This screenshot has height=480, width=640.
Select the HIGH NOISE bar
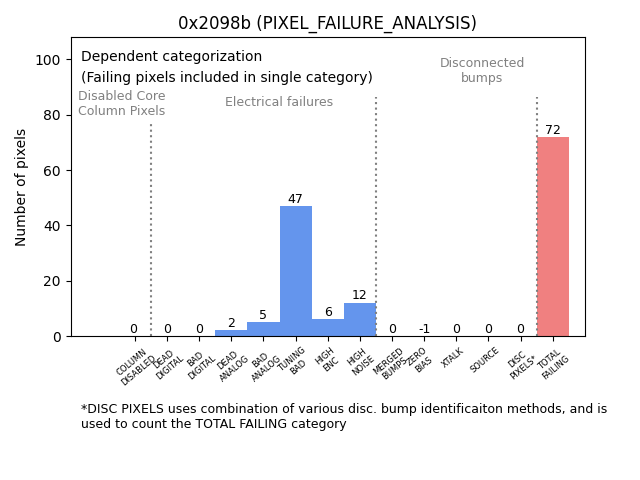pyautogui.click(x=360, y=320)
